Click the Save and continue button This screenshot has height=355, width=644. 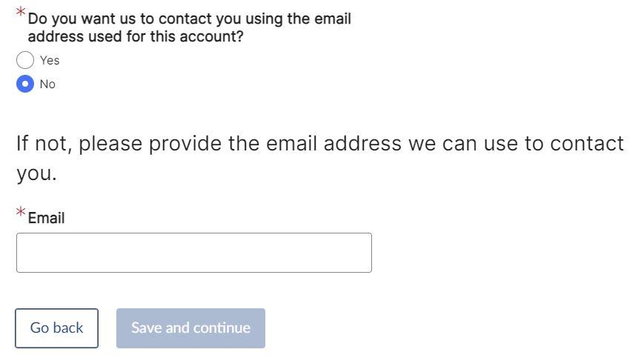click(x=190, y=328)
